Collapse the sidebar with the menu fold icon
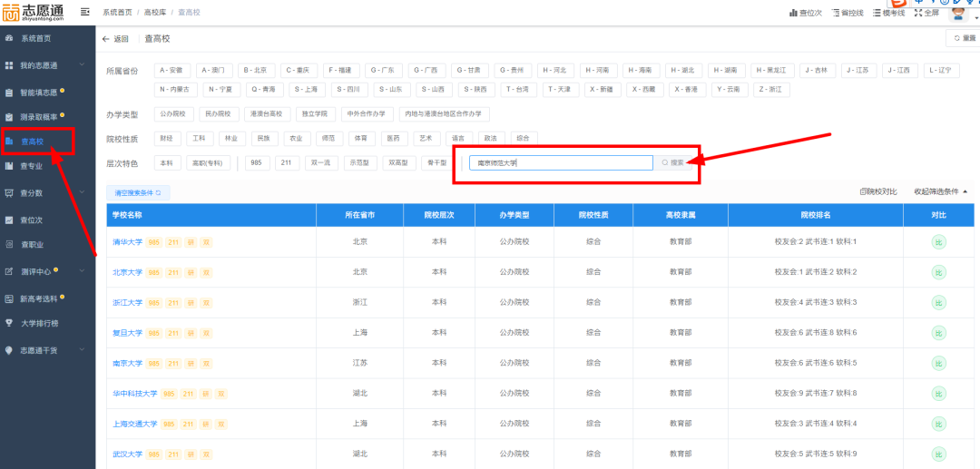Image resolution: width=980 pixels, height=469 pixels. click(x=85, y=12)
